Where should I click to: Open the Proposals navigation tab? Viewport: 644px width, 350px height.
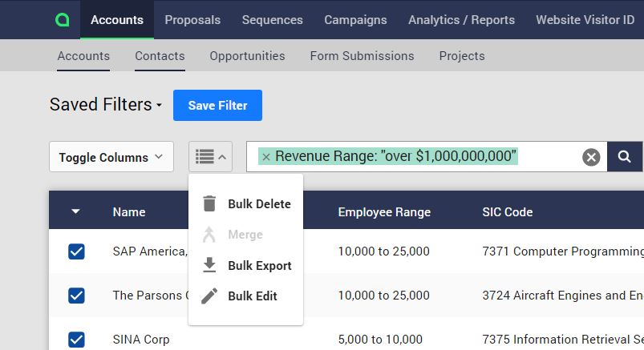coord(192,20)
